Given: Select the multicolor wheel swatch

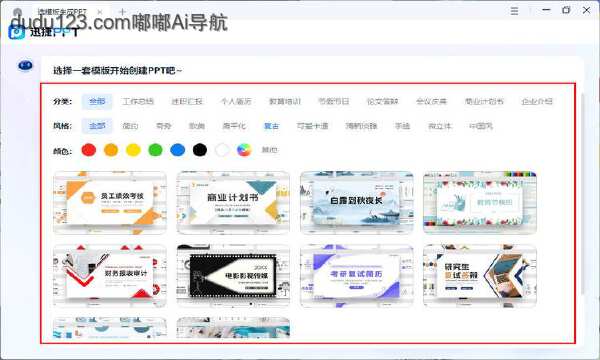Looking at the screenshot, I should tap(244, 150).
